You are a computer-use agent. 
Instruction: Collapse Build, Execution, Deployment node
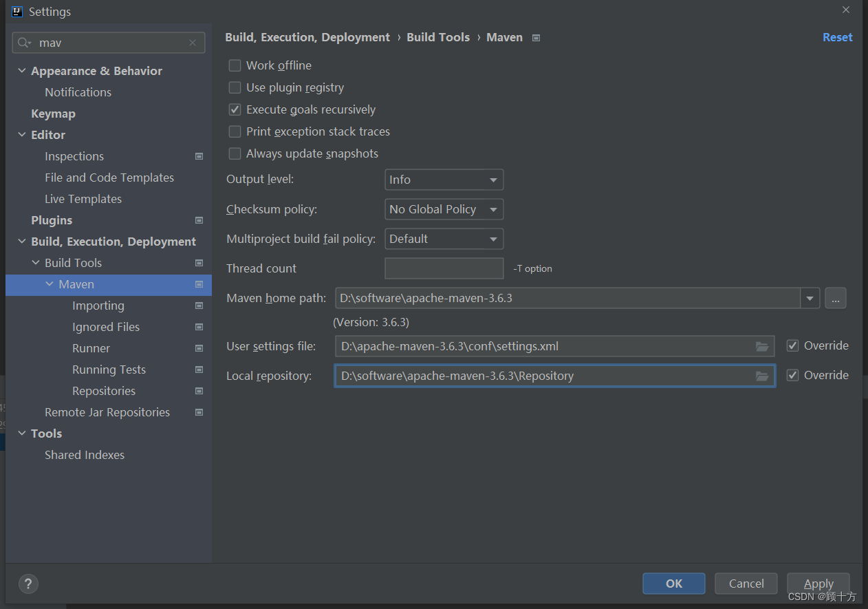22,242
